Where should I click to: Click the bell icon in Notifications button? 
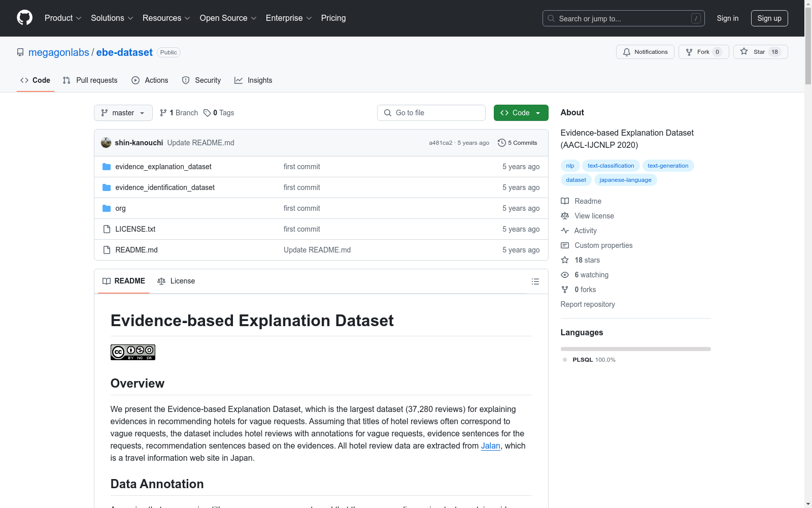point(627,52)
